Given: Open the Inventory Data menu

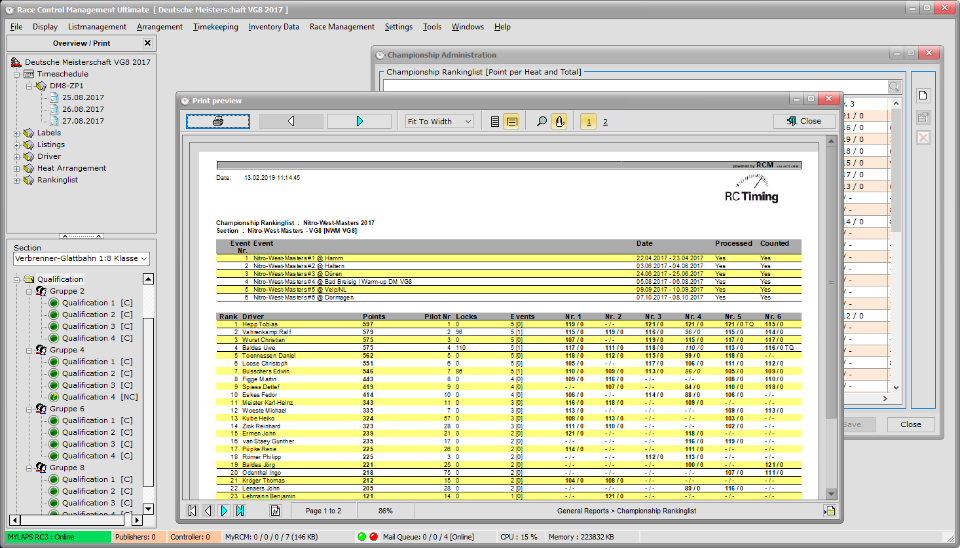Looking at the screenshot, I should tap(274, 27).
